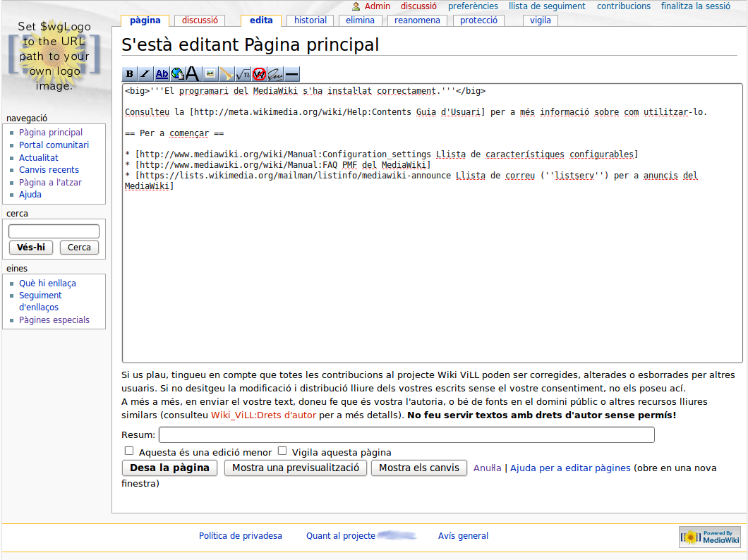The height and width of the screenshot is (560, 748).
Task: Open the 'reanomena' tab
Action: click(x=418, y=20)
